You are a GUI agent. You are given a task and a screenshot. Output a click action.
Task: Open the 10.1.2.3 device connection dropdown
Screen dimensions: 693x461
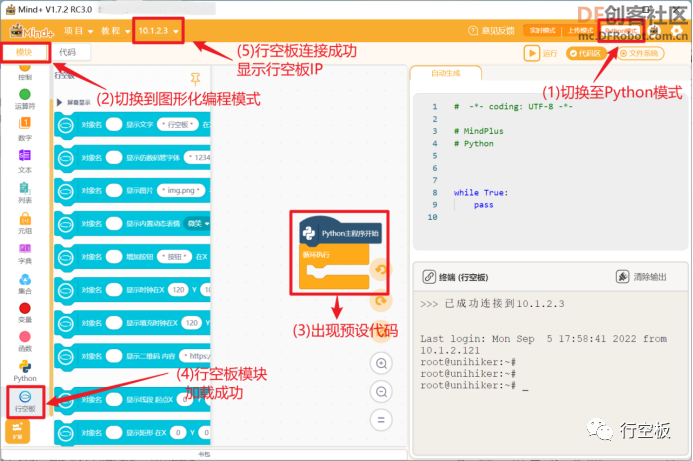[x=158, y=30]
